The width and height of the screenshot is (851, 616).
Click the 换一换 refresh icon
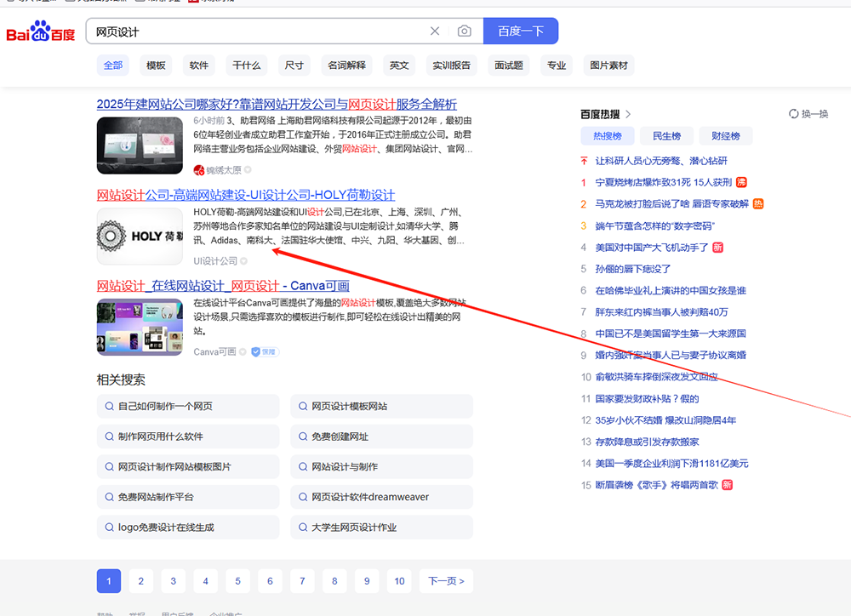pyautogui.click(x=794, y=114)
